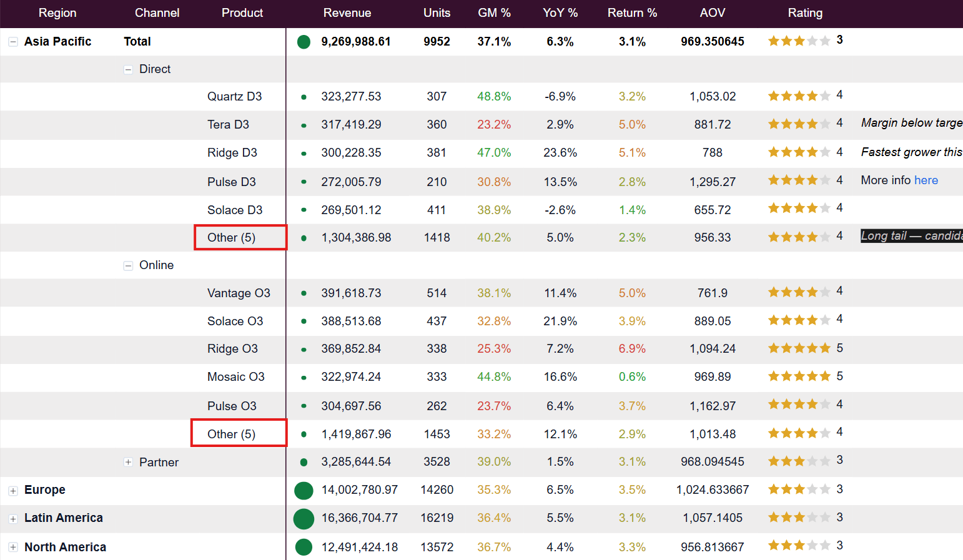The width and height of the screenshot is (963, 560).
Task: Expand the Latin America region row
Action: pyautogui.click(x=12, y=519)
